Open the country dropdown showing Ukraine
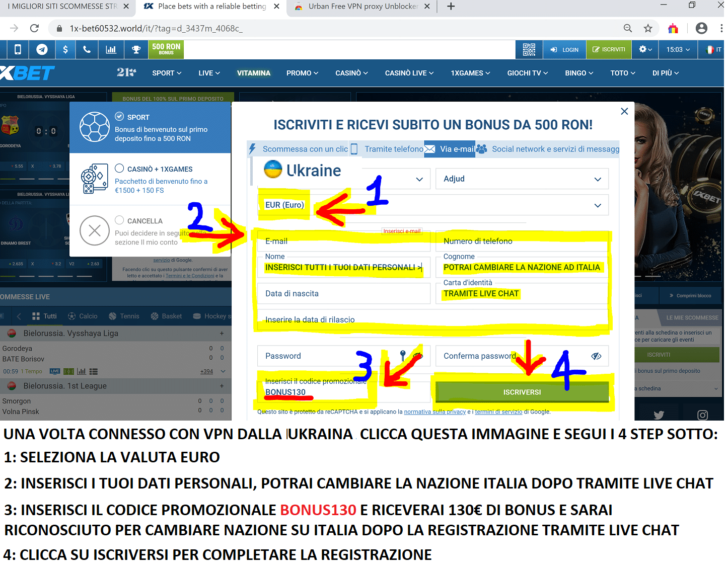Image resolution: width=728 pixels, height=571 pixels. pyautogui.click(x=344, y=179)
